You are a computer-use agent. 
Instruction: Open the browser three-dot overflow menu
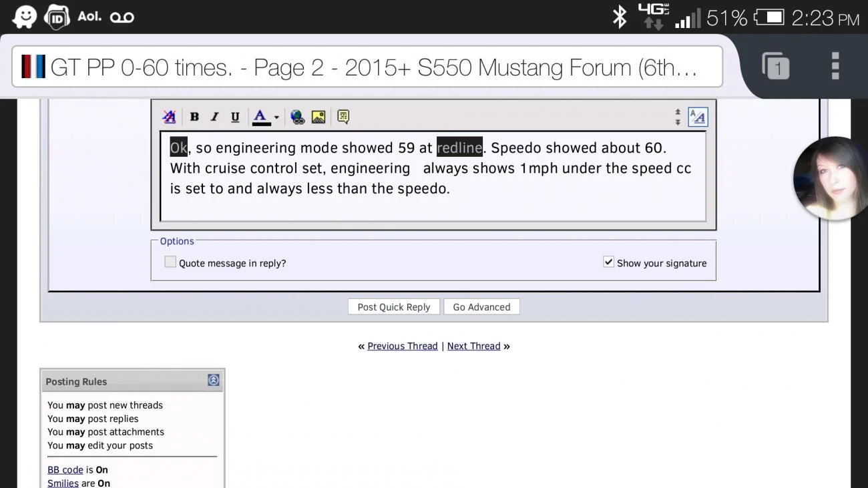click(x=835, y=66)
